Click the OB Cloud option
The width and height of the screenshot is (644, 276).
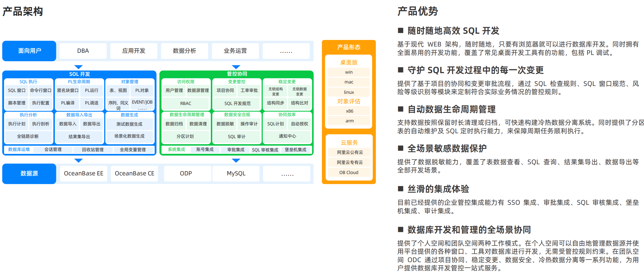click(349, 173)
